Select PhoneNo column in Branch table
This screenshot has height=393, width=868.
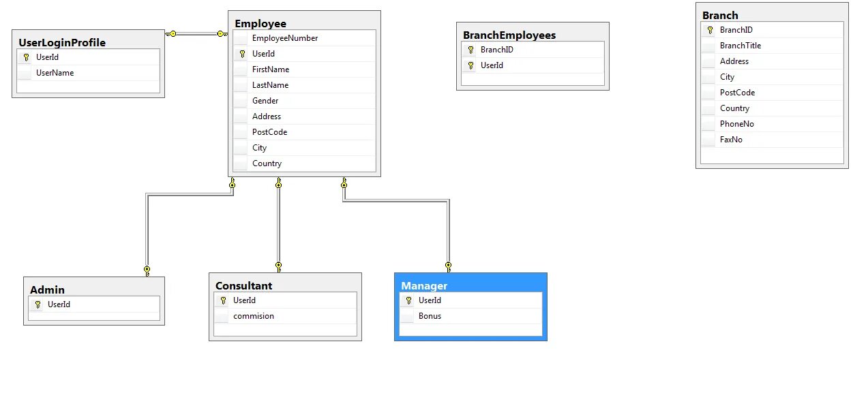pos(772,124)
